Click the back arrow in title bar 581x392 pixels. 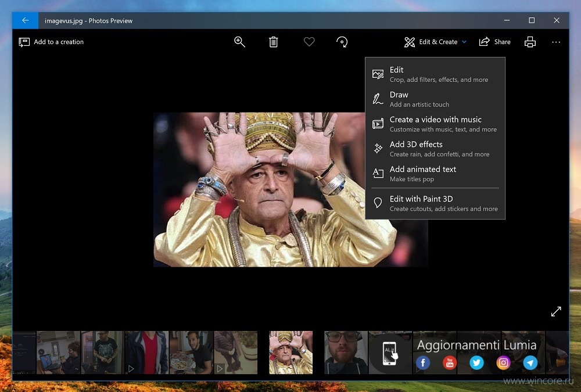pyautogui.click(x=25, y=20)
